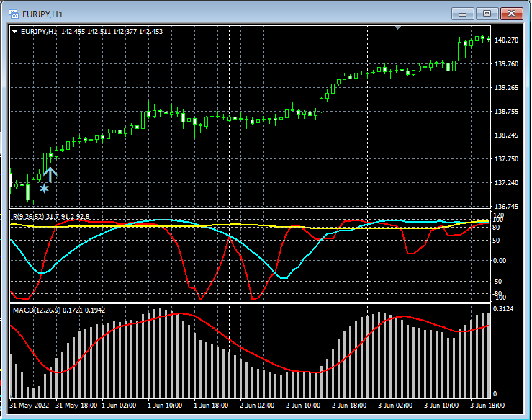Close the EURJPY,H1 chart window
Screen dimensions: 532x420
click(512, 13)
